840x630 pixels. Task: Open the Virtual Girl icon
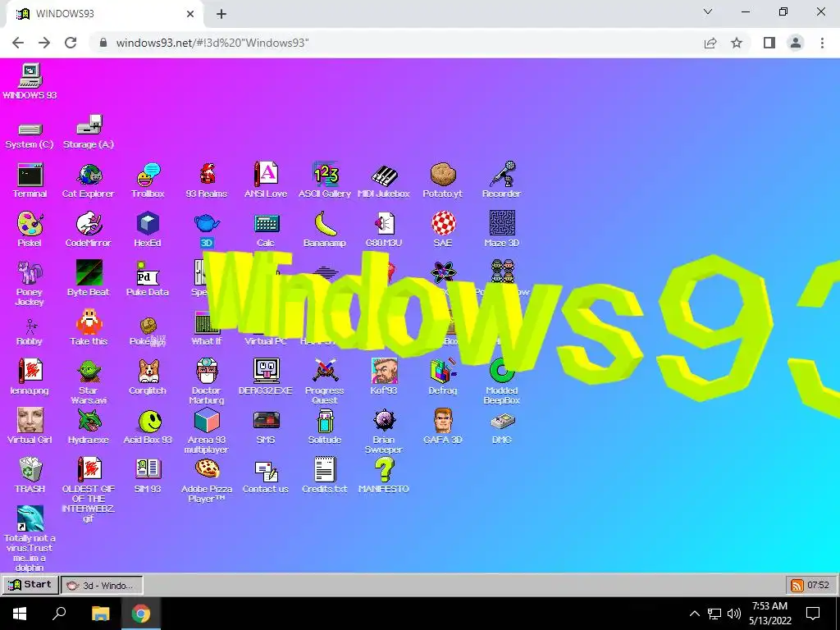click(30, 420)
